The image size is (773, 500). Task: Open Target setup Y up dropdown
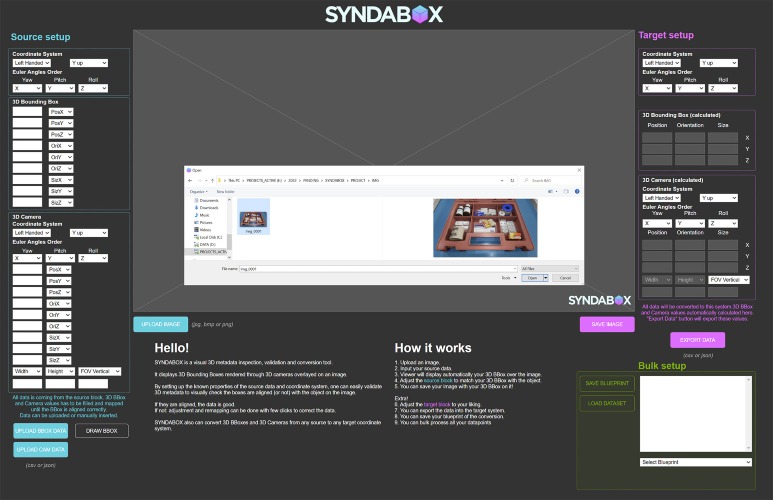719,63
